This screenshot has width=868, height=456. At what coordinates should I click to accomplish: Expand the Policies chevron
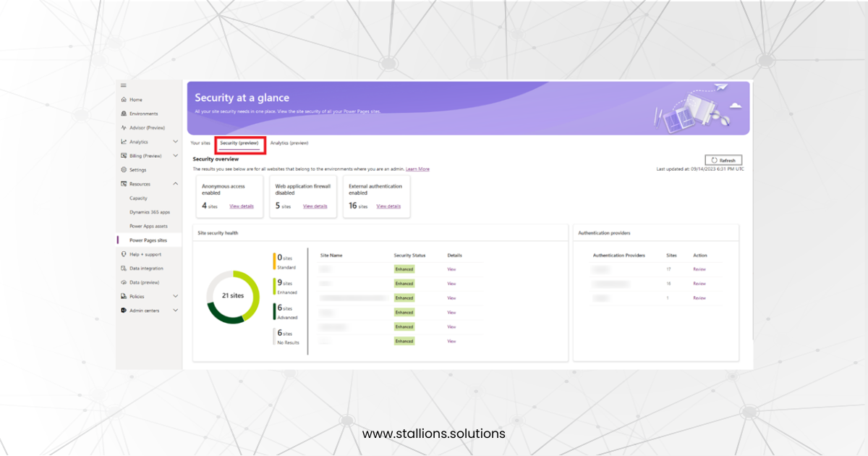pos(175,296)
